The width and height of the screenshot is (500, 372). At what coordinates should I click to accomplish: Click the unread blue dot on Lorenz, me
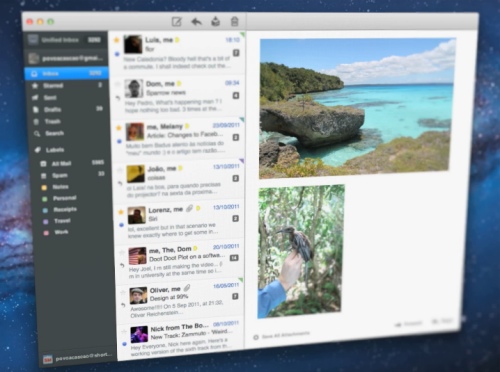point(121,225)
